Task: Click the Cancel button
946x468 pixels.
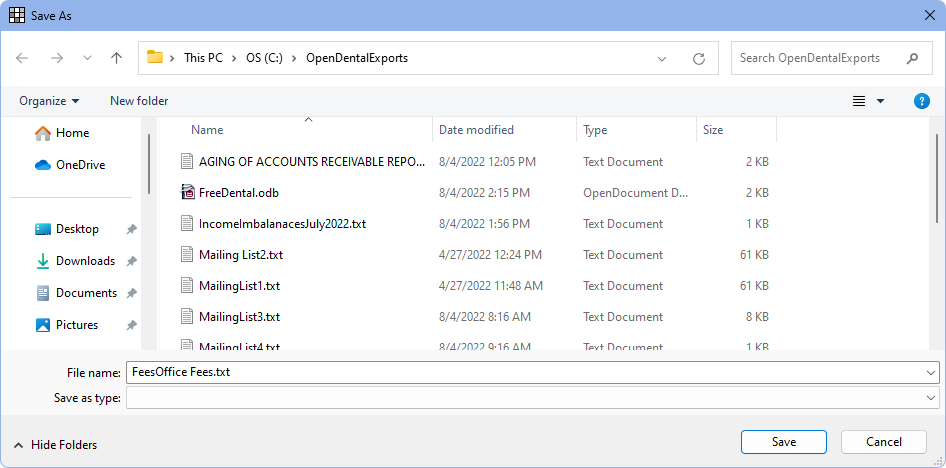Action: (x=883, y=442)
